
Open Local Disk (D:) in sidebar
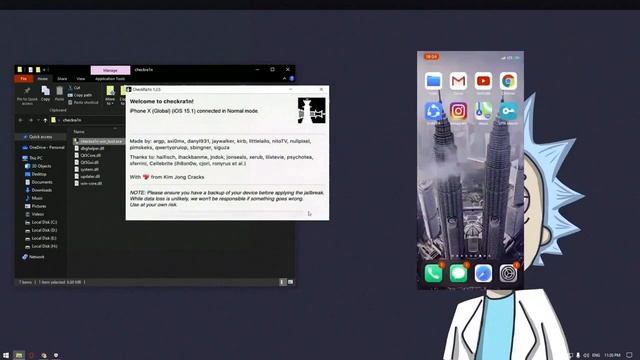coord(41,230)
